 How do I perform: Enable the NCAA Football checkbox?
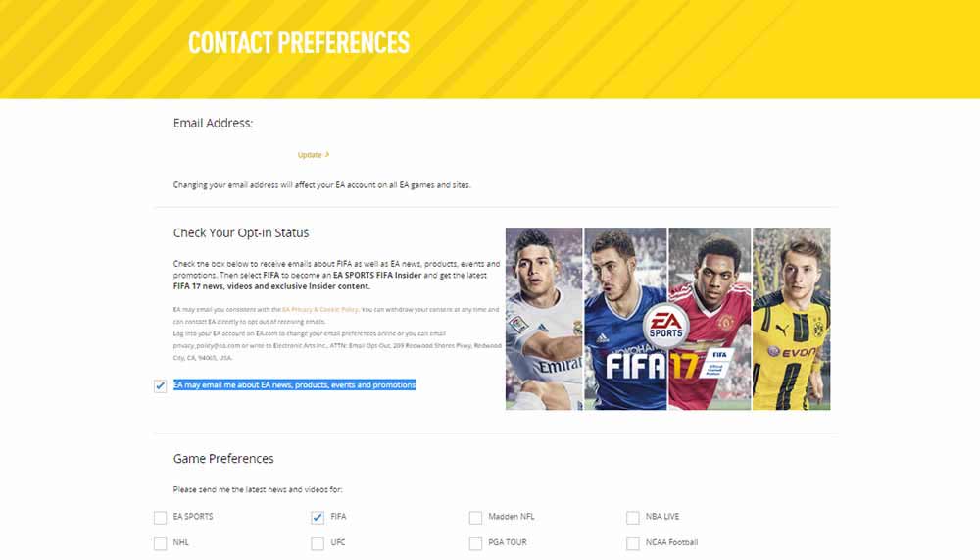pos(632,543)
